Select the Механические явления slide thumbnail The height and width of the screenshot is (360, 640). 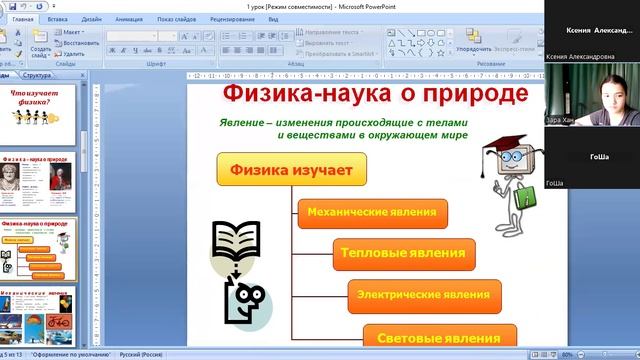click(37, 317)
